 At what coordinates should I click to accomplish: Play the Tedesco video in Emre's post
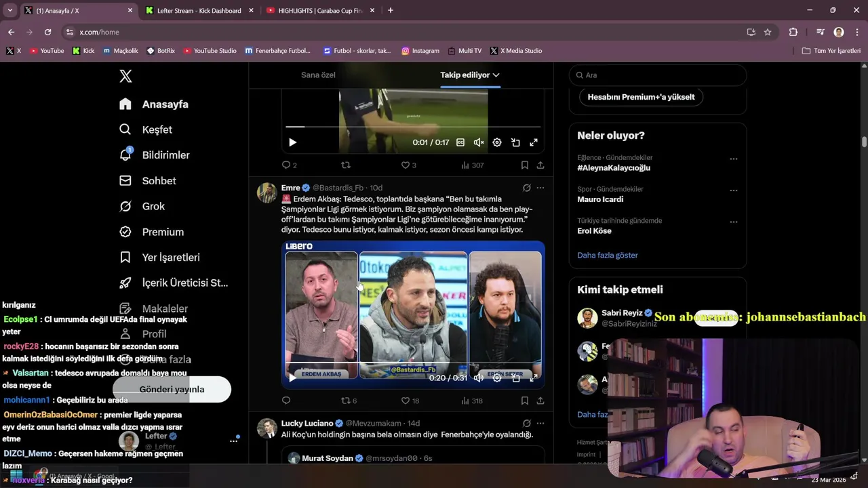(292, 378)
